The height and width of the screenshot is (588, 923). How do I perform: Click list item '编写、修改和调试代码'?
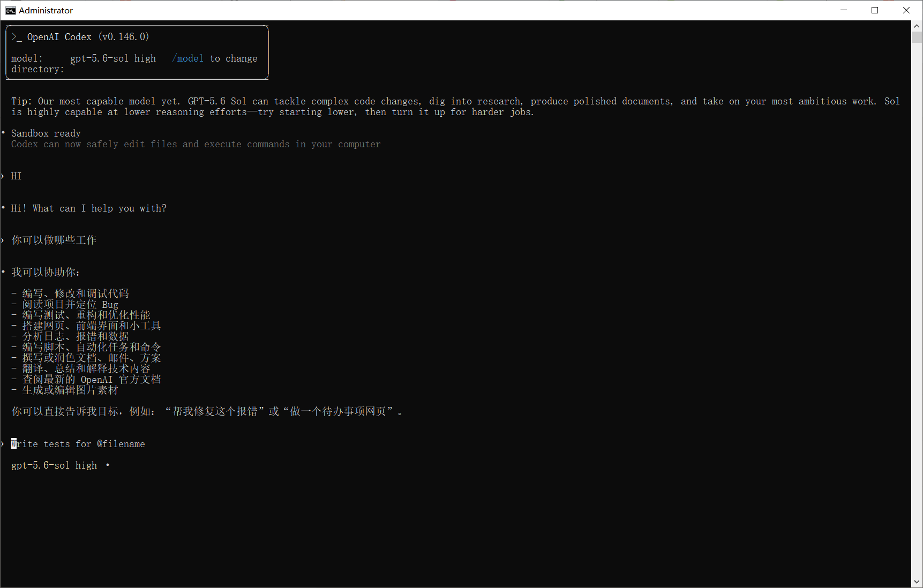point(76,293)
